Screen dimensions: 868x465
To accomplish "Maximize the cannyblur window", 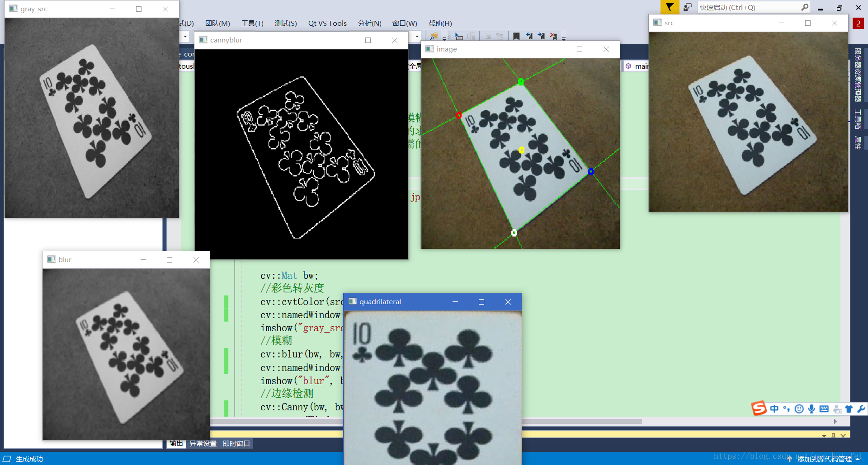I will coord(368,40).
